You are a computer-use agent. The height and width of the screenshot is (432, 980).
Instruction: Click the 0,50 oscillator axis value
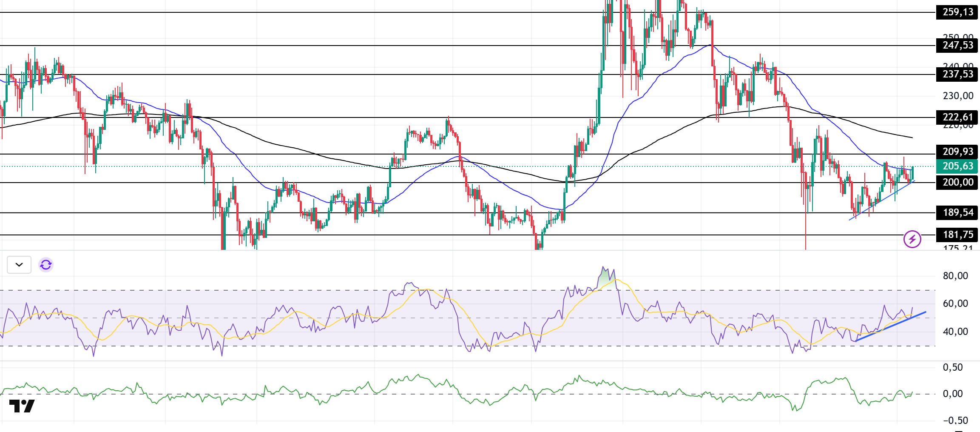click(953, 368)
